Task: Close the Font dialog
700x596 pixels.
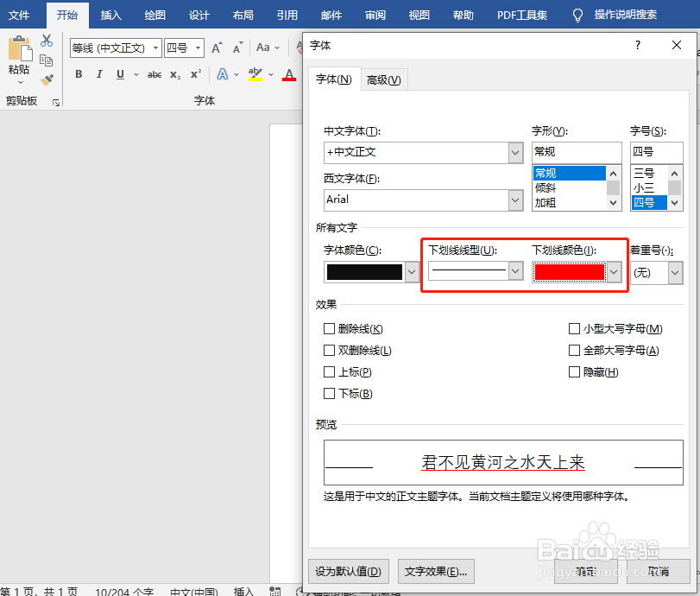Action: pos(677,45)
